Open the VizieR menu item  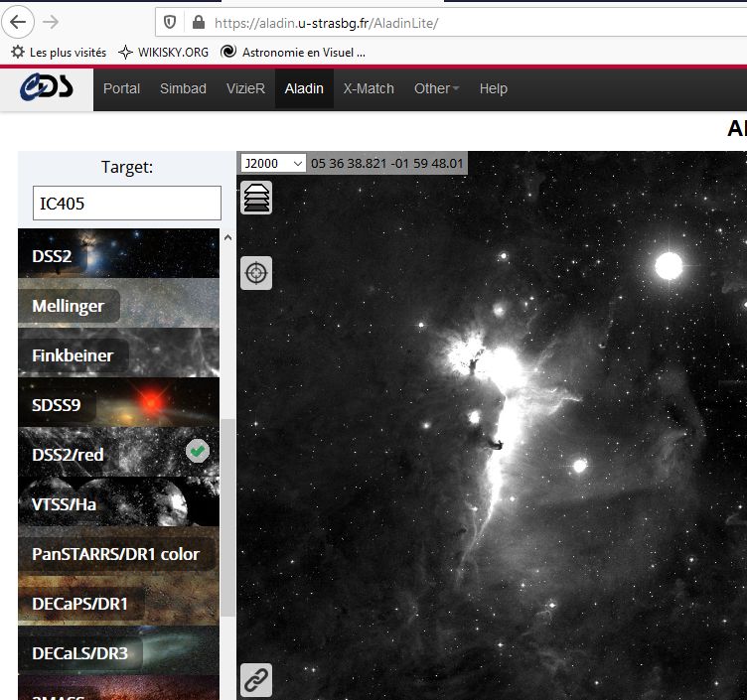245,89
